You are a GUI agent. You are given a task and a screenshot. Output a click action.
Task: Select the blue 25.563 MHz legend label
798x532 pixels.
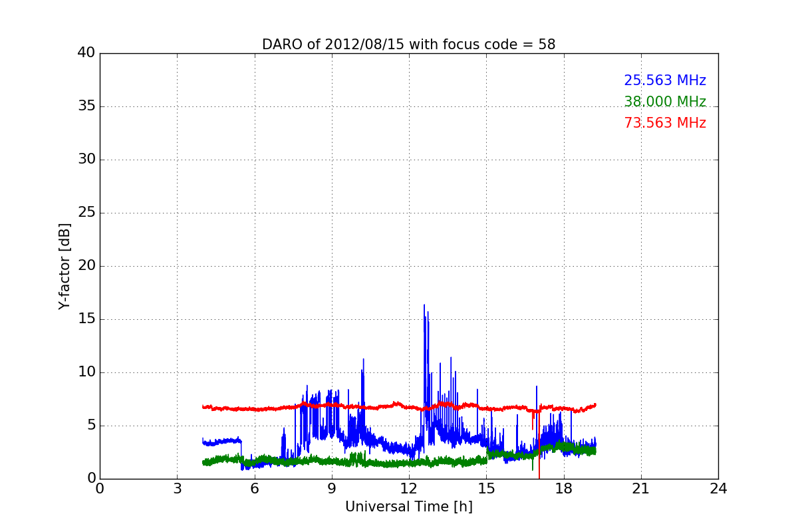pos(665,80)
